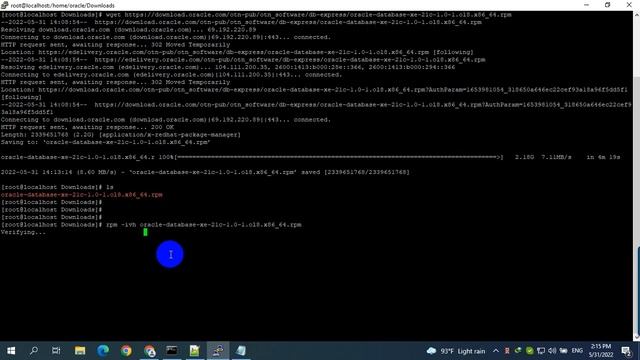
Task: Click the 'Verifying...' output text
Action: [23, 232]
